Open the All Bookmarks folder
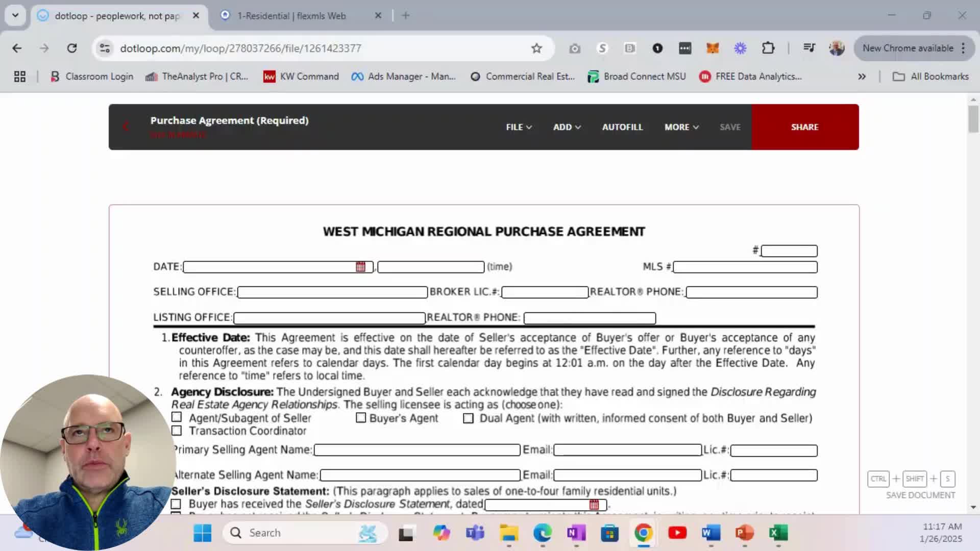The width and height of the screenshot is (980, 551). (x=930, y=77)
